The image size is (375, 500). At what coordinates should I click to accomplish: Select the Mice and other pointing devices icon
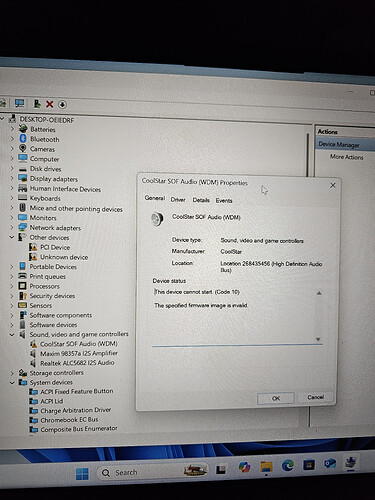22,207
